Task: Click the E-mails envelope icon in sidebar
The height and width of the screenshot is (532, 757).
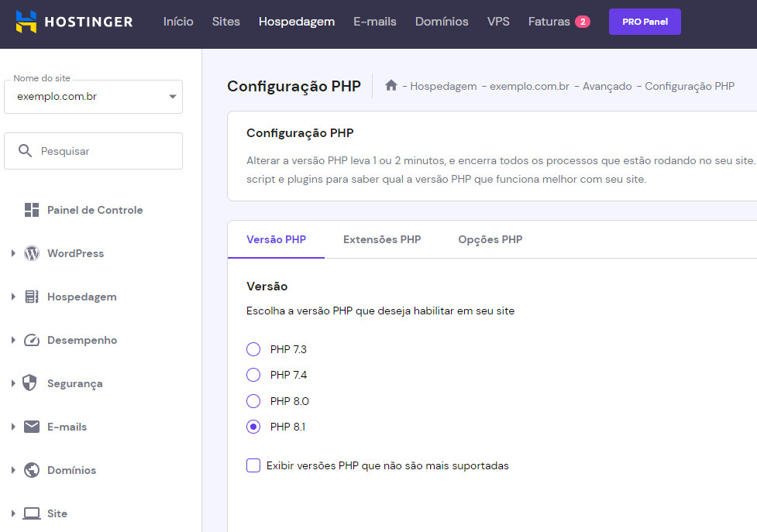Action: 31,427
